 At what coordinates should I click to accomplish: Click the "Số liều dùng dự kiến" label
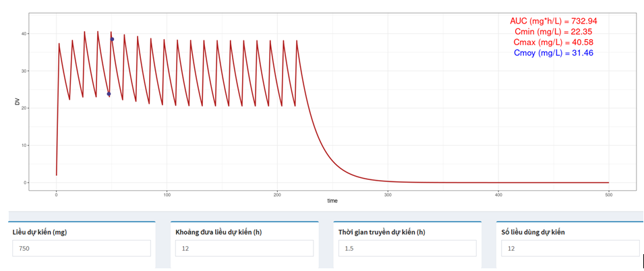pyautogui.click(x=533, y=232)
